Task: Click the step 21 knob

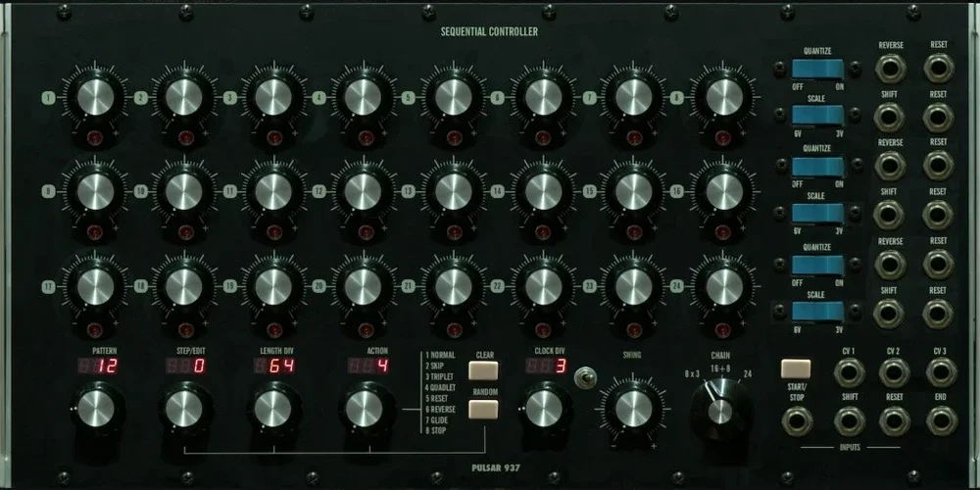Action: pos(453,287)
